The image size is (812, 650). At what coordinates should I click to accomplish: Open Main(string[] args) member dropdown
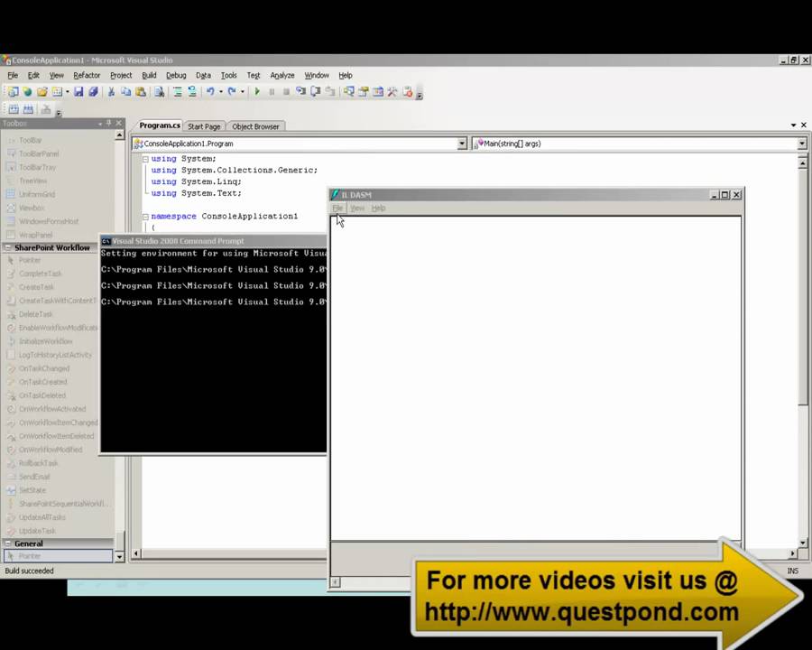pos(802,144)
